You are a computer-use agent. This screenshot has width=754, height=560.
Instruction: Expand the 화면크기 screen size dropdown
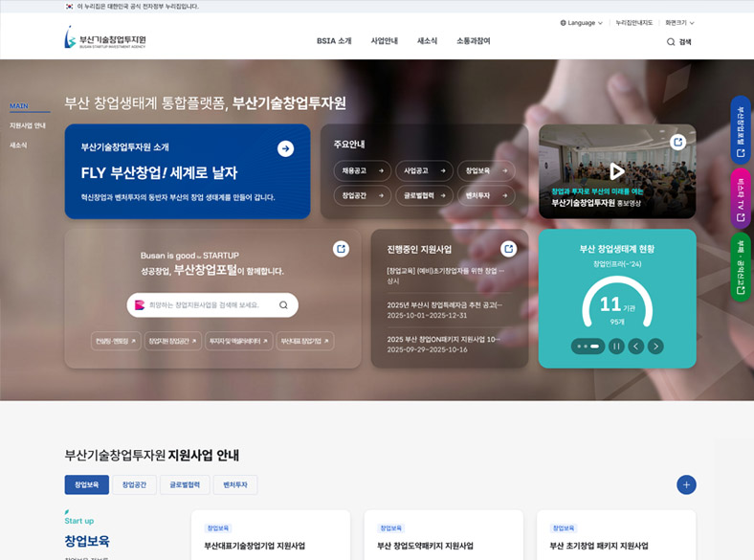click(x=679, y=22)
